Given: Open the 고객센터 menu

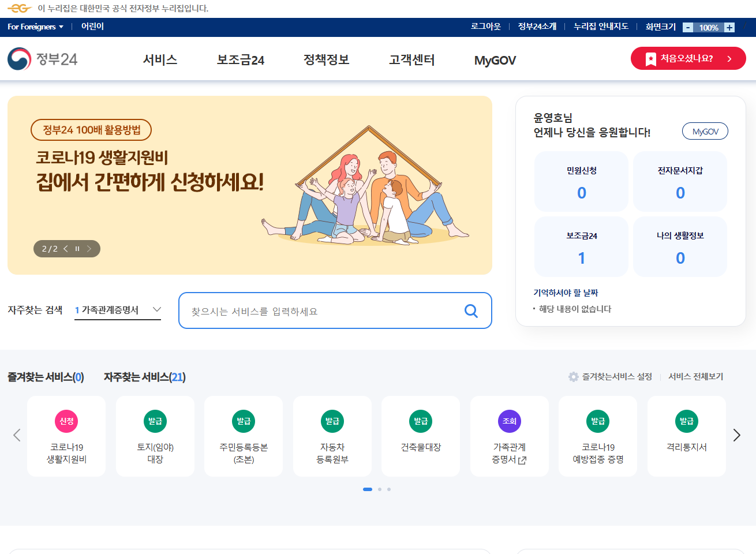Looking at the screenshot, I should (x=412, y=60).
